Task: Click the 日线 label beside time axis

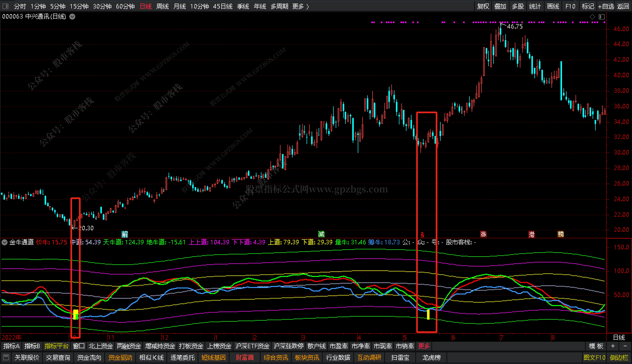Action: coord(619,337)
